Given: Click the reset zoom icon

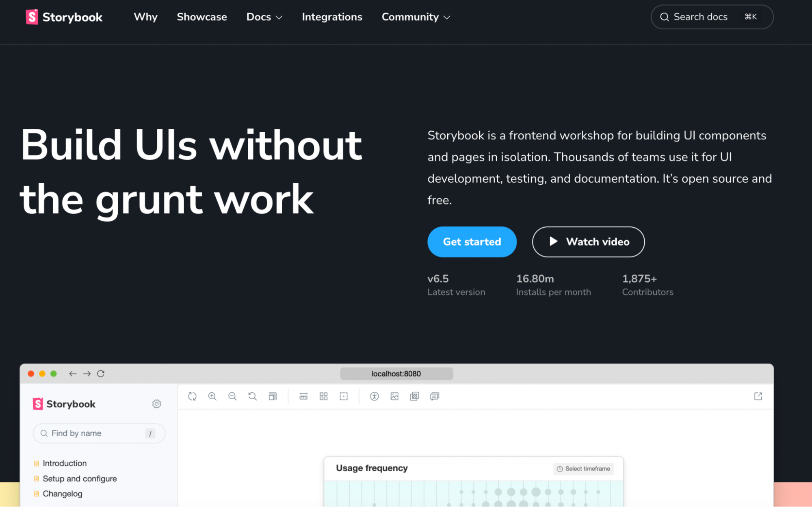Looking at the screenshot, I should [x=253, y=396].
